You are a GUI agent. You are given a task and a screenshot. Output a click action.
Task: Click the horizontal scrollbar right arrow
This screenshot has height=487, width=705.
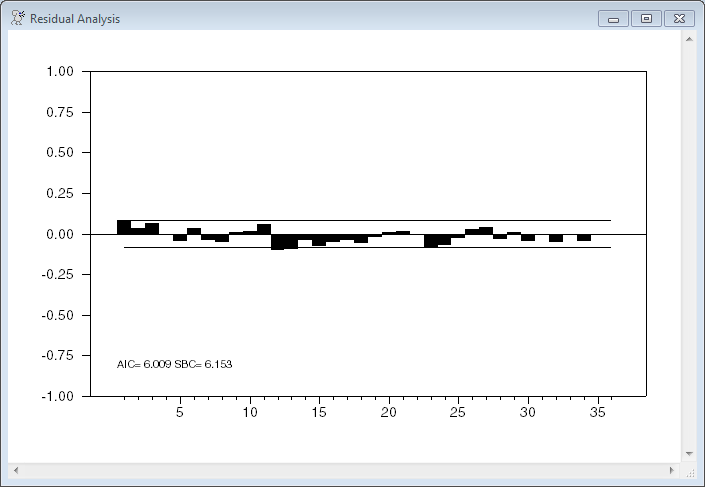coord(671,470)
